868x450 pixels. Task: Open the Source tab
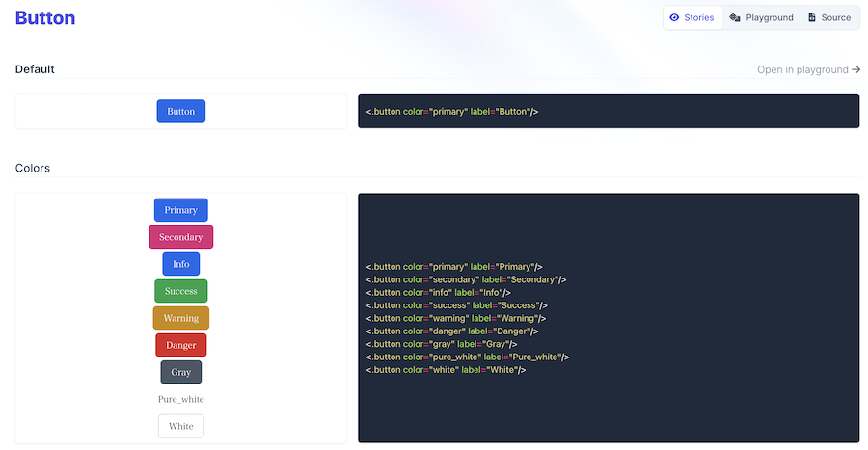[x=829, y=17]
